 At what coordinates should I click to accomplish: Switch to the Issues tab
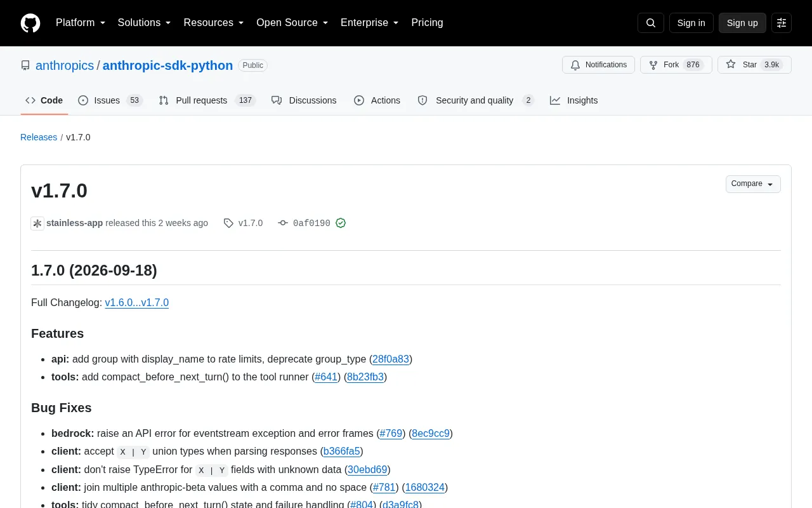[x=110, y=100]
